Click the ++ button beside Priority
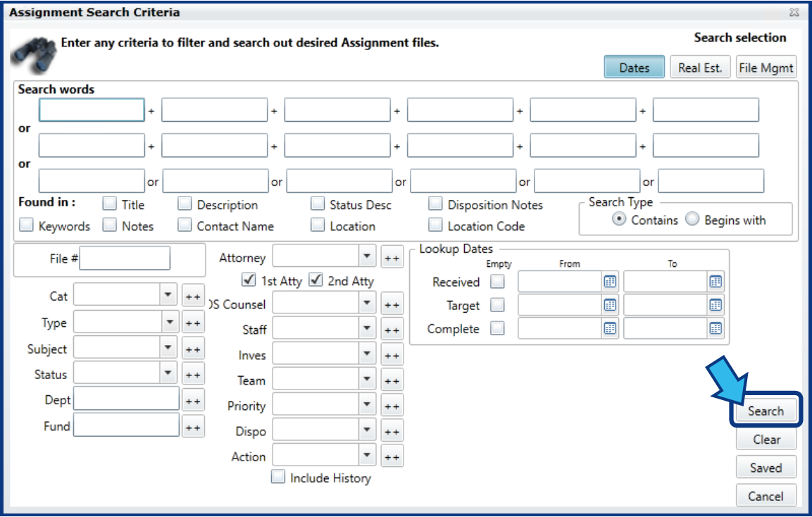The width and height of the screenshot is (812, 517). [x=392, y=406]
